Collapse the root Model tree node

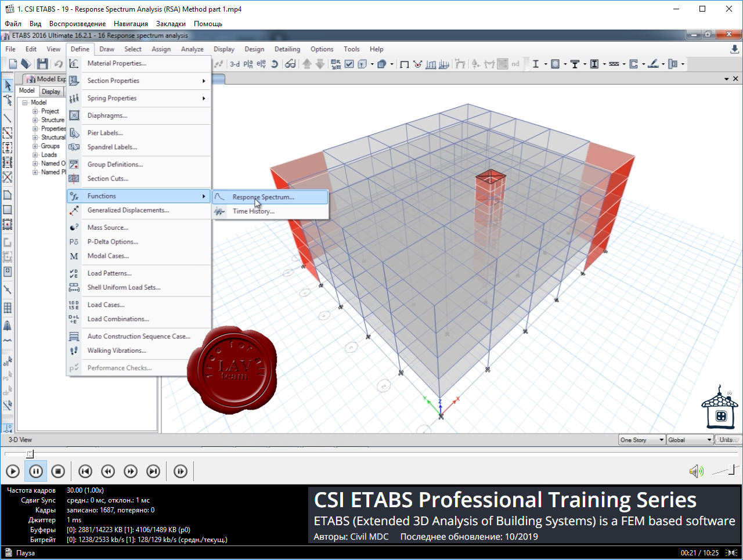click(25, 103)
